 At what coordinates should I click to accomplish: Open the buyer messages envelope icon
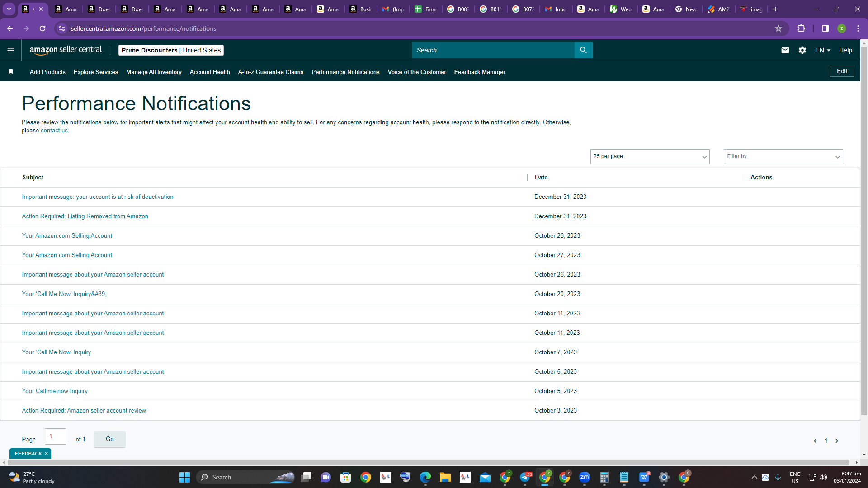pos(785,50)
